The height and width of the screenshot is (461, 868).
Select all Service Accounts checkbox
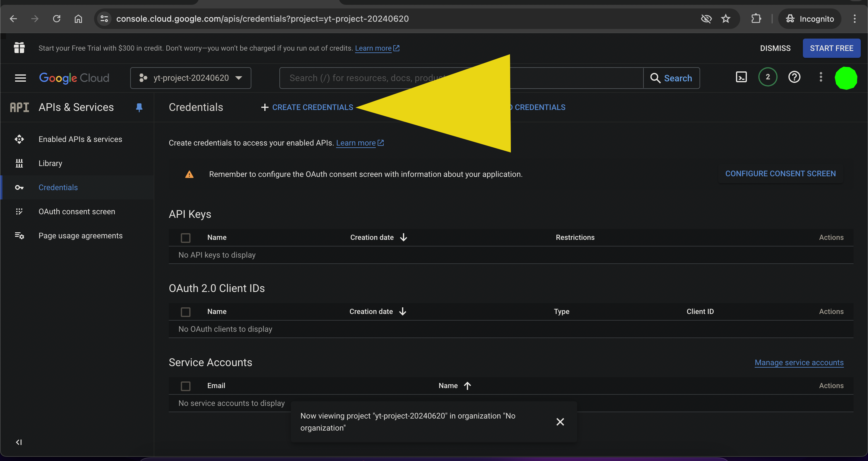[x=186, y=386]
